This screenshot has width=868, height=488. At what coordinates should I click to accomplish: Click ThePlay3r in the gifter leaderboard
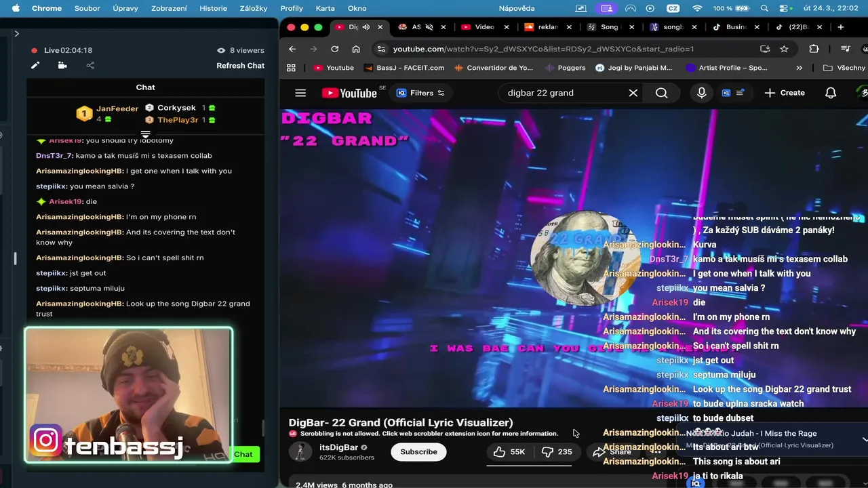180,120
